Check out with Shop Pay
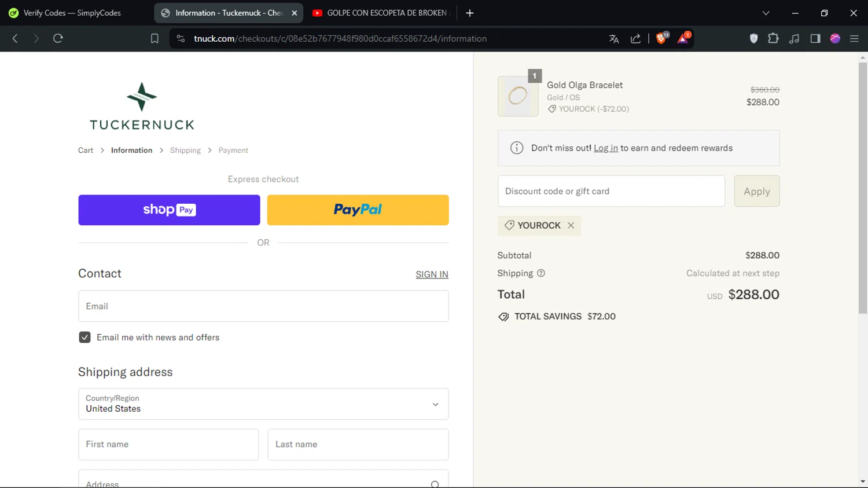This screenshot has height=488, width=868. click(x=169, y=210)
